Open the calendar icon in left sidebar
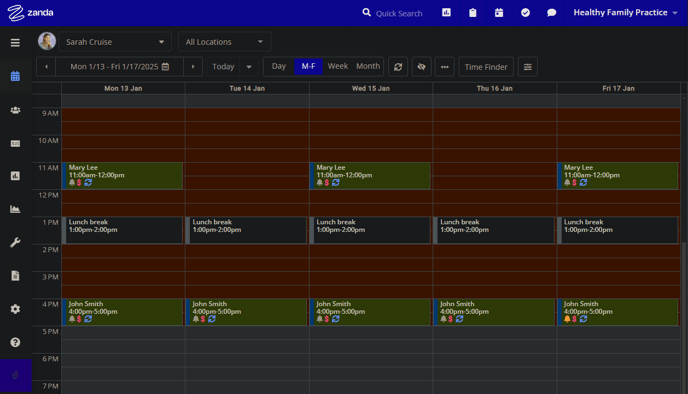The width and height of the screenshot is (688, 394). tap(15, 76)
